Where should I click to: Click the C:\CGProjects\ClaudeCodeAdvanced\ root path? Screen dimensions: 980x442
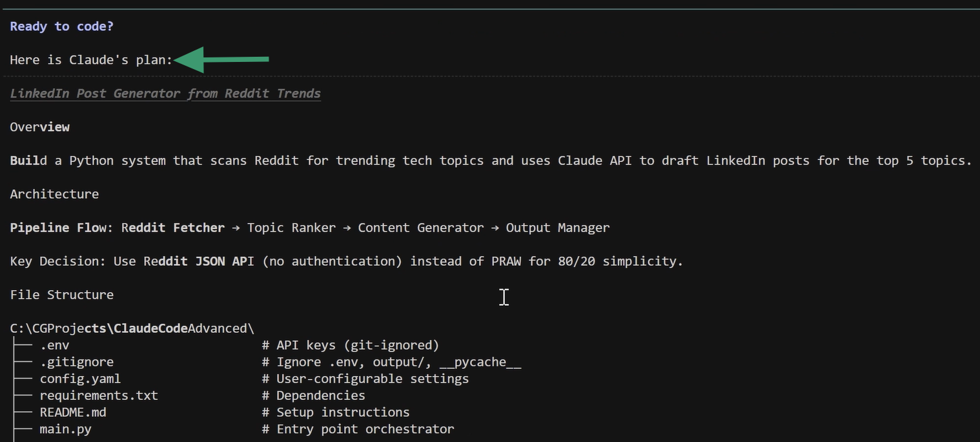(x=132, y=328)
